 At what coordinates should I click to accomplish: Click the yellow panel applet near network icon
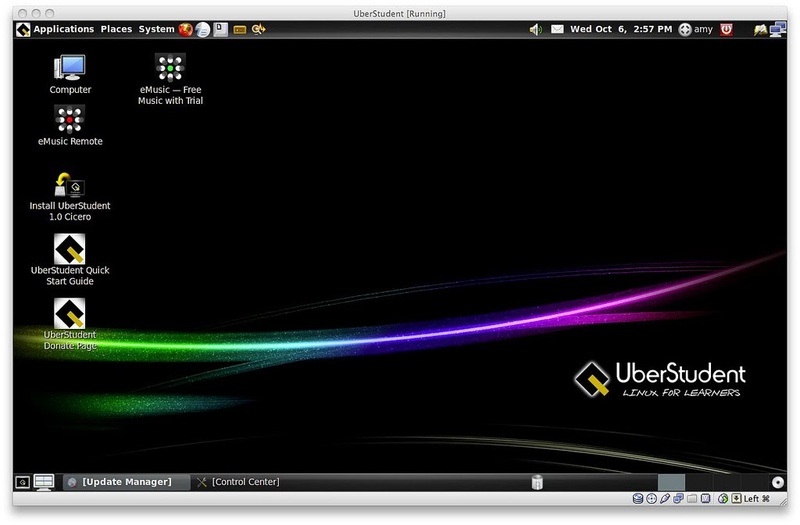click(760, 30)
